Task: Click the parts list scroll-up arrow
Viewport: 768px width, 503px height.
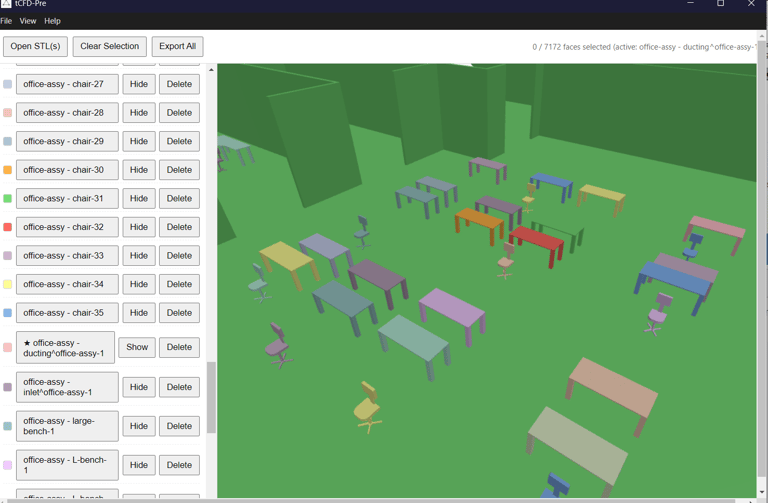Action: 211,70
